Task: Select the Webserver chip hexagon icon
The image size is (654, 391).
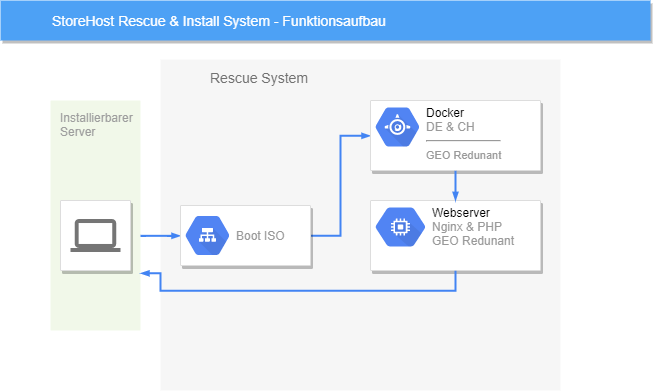Action: pos(400,227)
